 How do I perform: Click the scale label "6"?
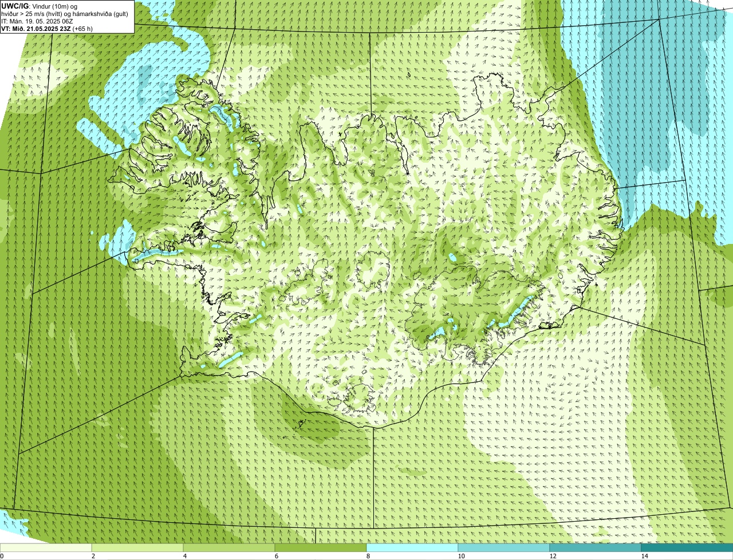276,556
